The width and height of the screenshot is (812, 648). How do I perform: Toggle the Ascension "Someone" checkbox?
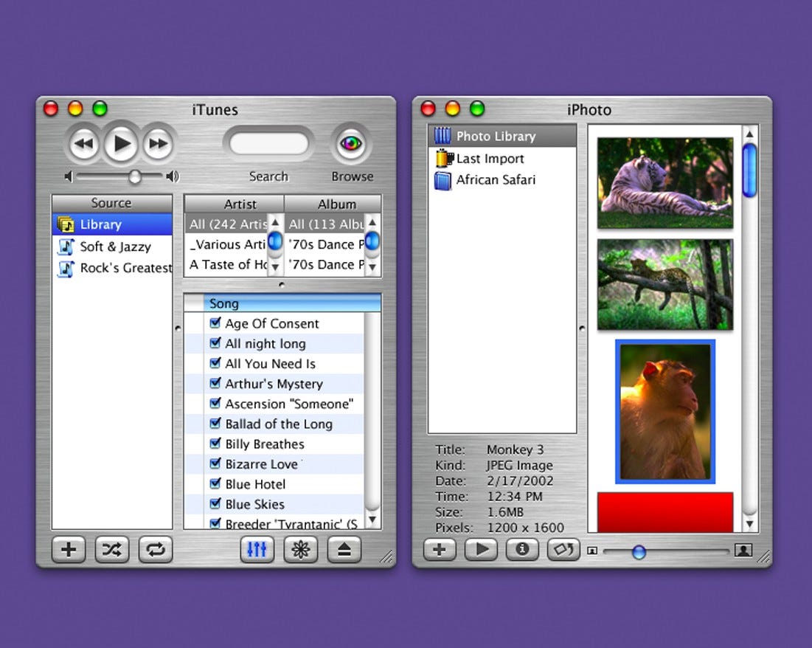click(x=215, y=403)
